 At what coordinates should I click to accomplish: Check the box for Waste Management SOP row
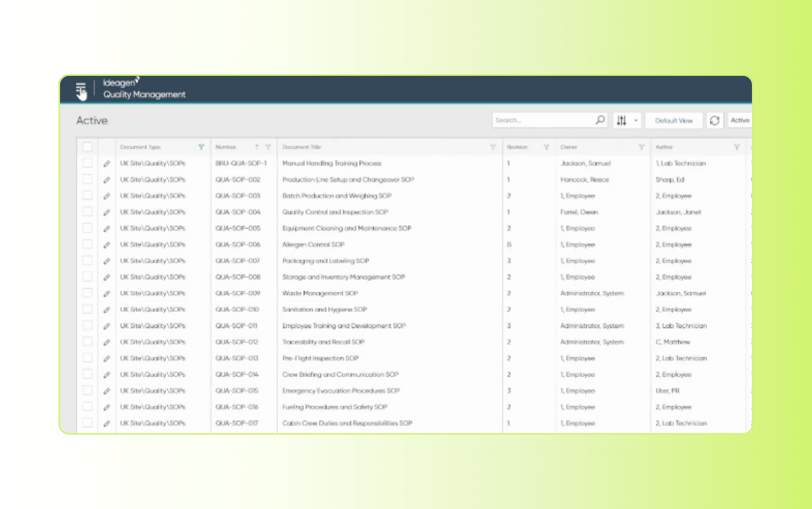click(x=88, y=293)
